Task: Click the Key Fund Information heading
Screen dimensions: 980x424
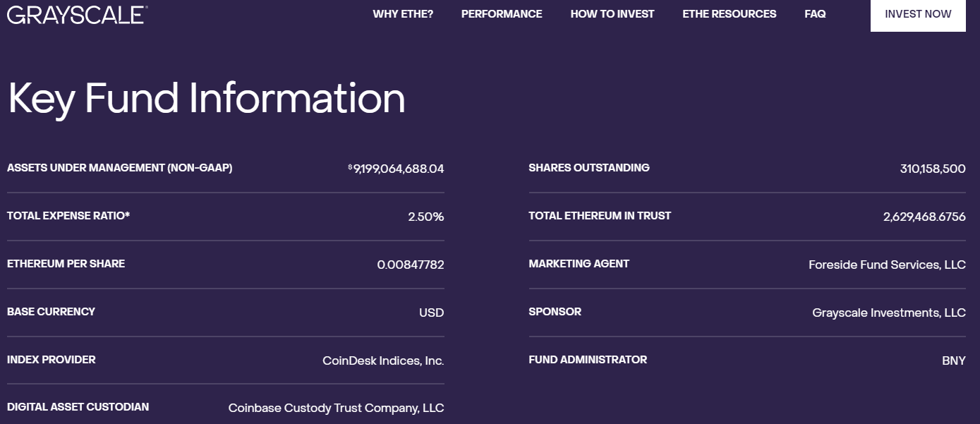Action: pos(205,99)
